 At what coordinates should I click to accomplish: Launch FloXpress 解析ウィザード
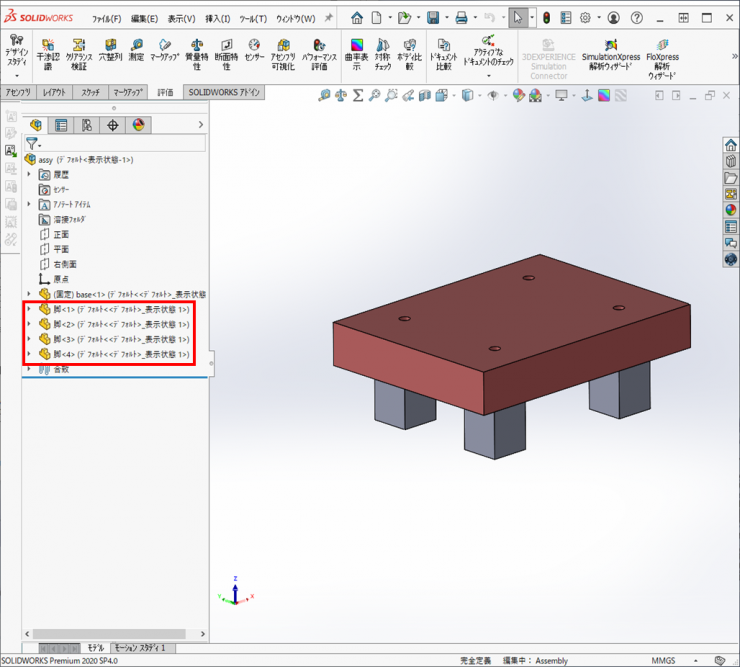(x=662, y=59)
